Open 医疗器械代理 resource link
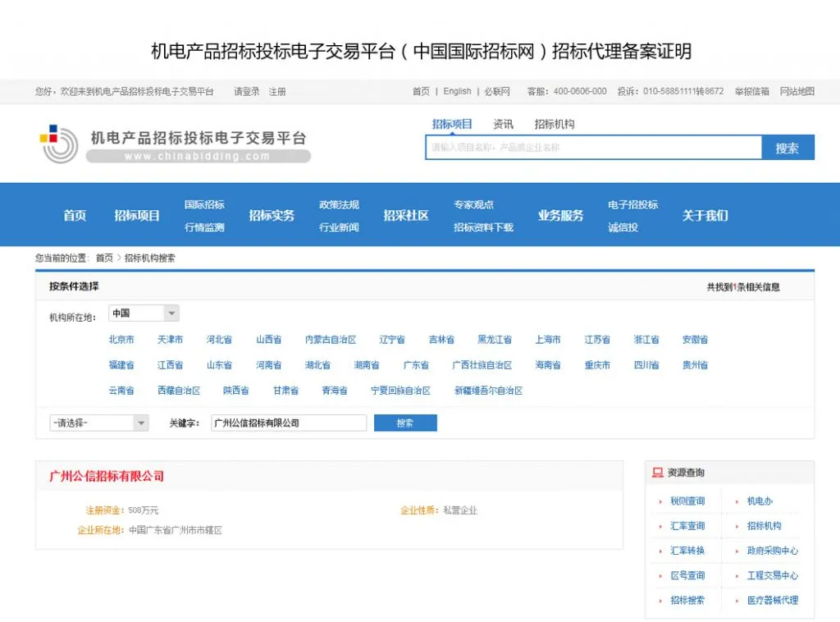 773,600
